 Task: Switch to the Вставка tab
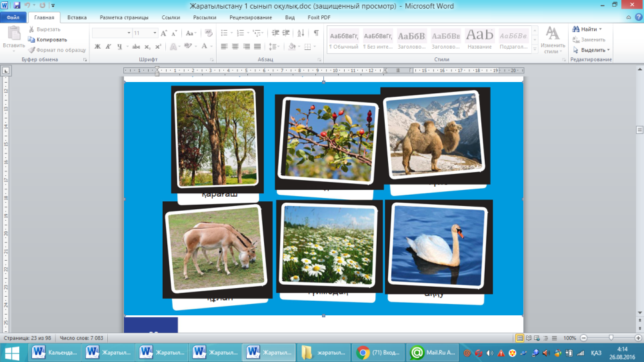coord(77,18)
